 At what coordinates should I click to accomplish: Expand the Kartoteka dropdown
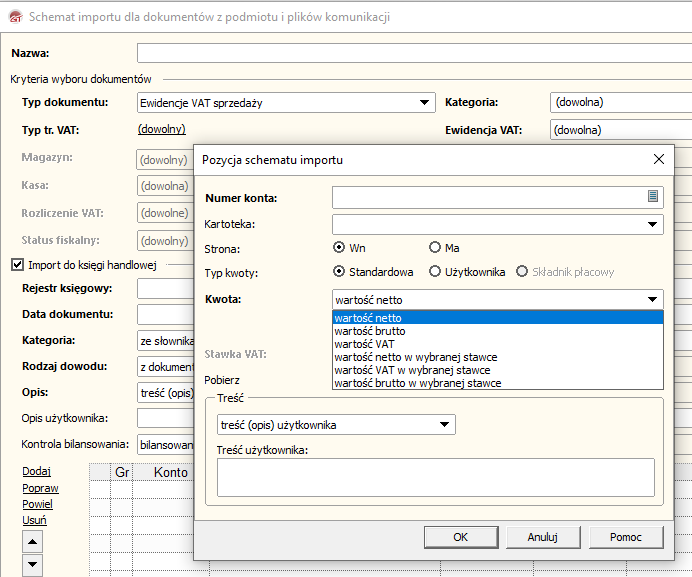(653, 224)
